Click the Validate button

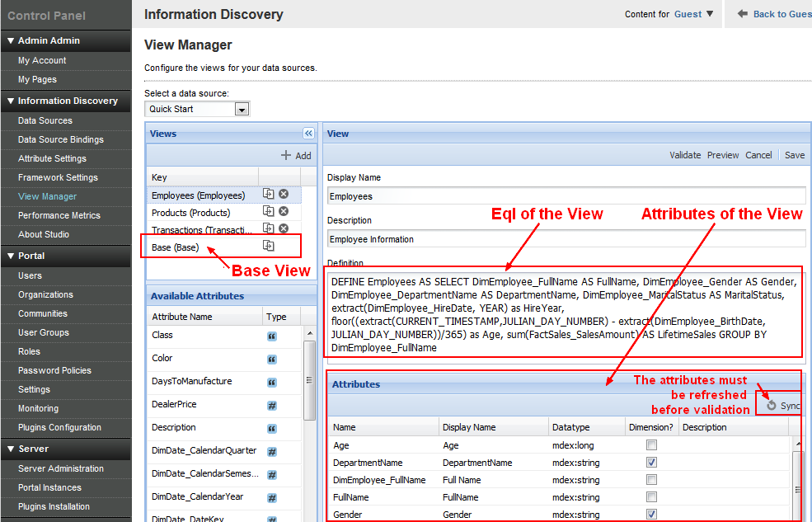coord(684,155)
